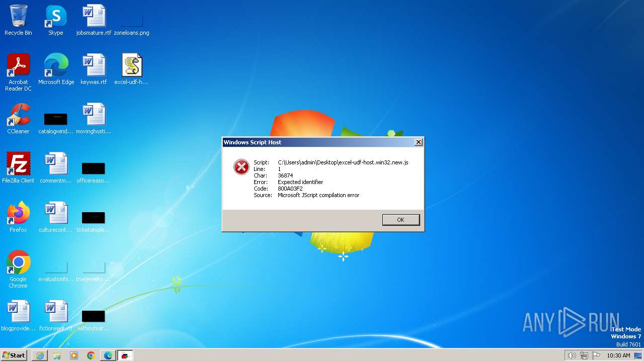Close the Windows Script Host dialog
This screenshot has width=644, height=362.
[418, 142]
